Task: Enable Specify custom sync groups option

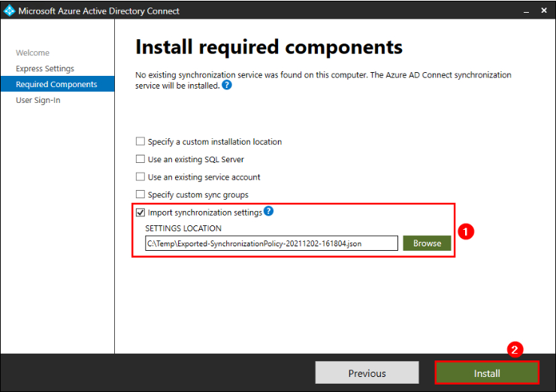Action: [x=141, y=194]
